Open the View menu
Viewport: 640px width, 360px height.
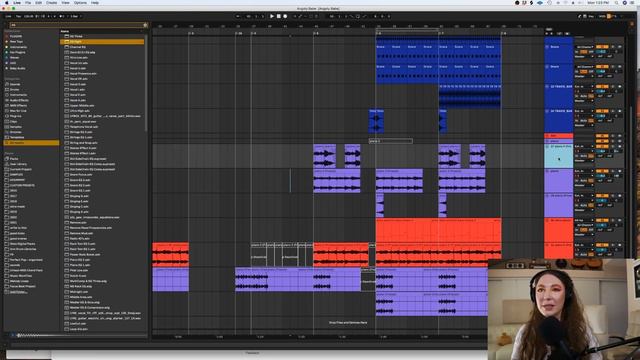pyautogui.click(x=65, y=3)
